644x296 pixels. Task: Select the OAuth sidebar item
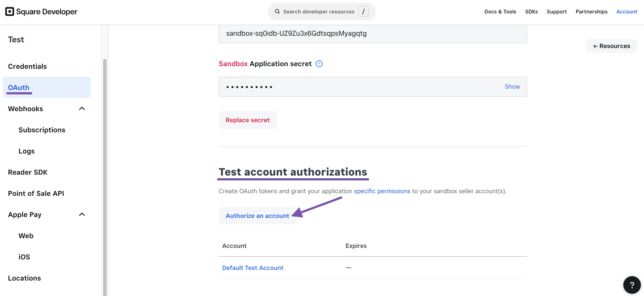pyautogui.click(x=19, y=88)
